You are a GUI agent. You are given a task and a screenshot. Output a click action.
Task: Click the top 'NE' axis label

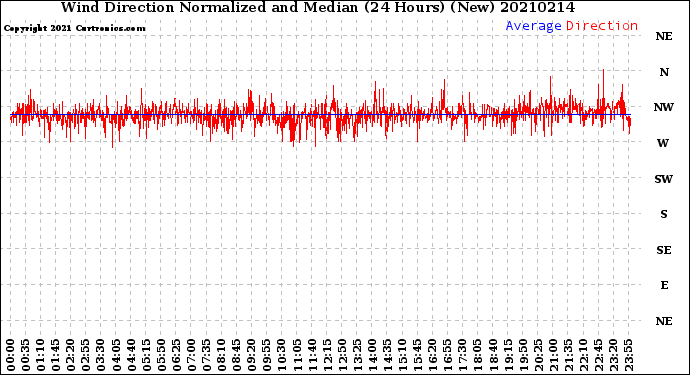[664, 36]
